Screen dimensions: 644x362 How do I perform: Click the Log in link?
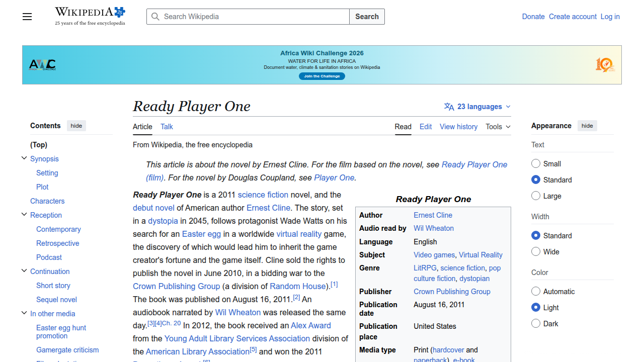tap(610, 17)
